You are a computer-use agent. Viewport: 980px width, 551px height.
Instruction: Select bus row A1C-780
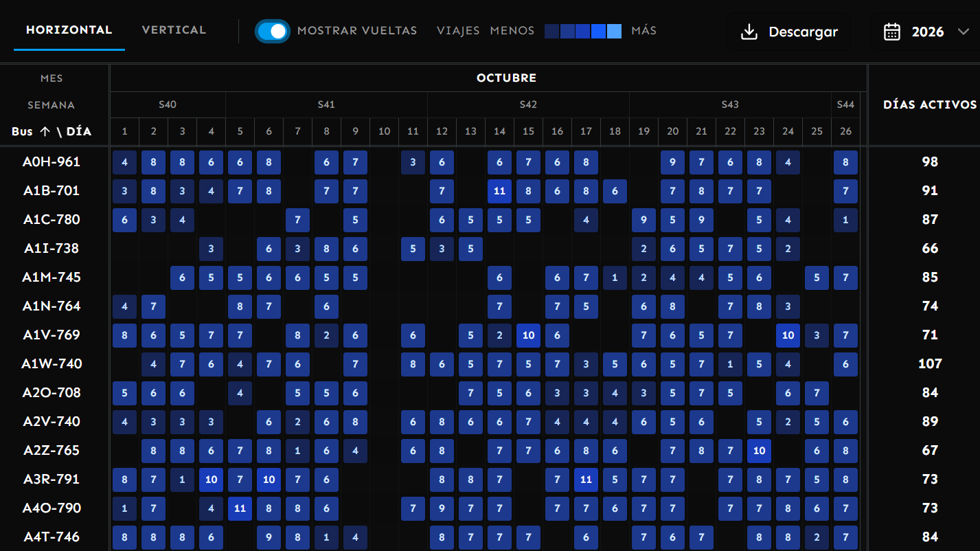(52, 220)
